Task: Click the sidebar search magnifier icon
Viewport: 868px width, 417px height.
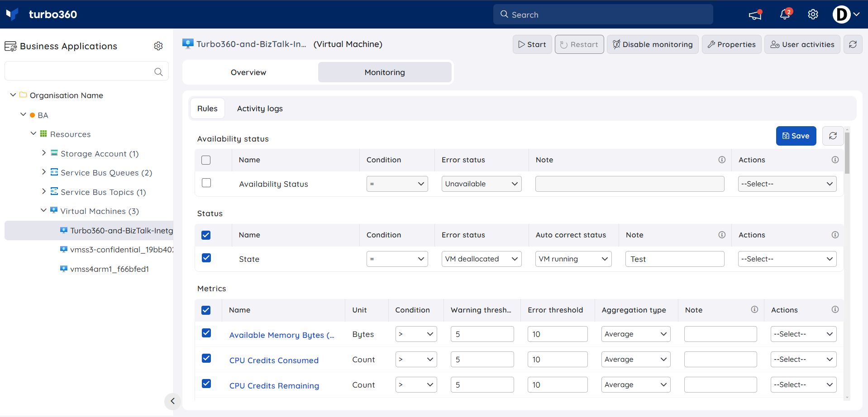Action: click(158, 72)
